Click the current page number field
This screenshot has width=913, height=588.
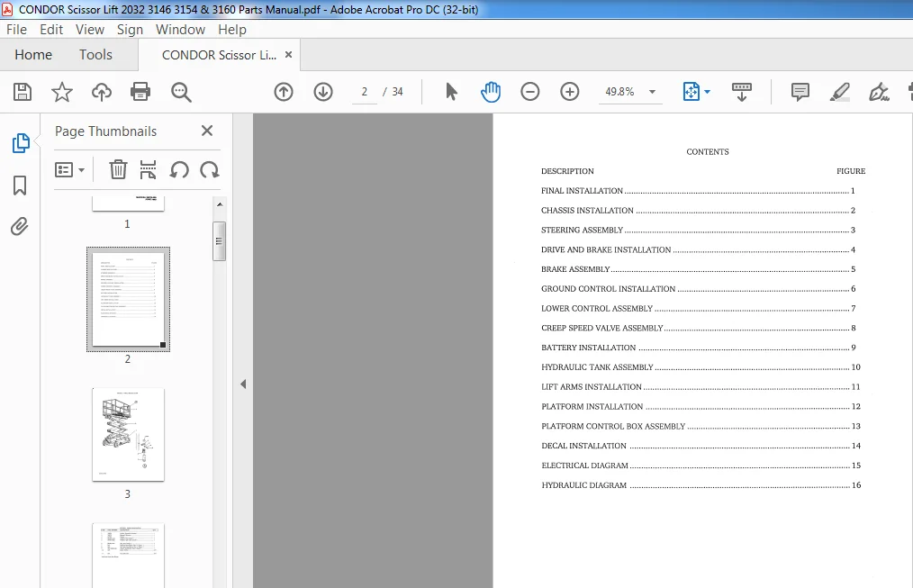pyautogui.click(x=365, y=92)
